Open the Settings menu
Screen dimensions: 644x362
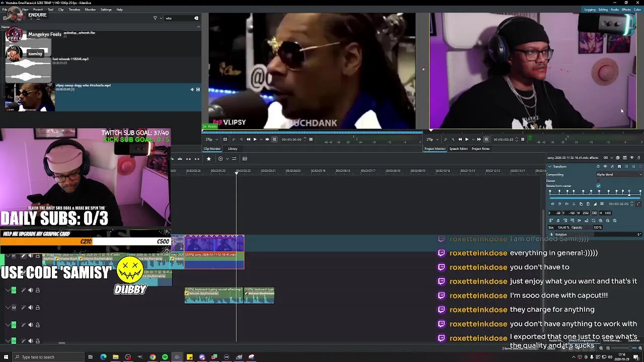(106, 10)
